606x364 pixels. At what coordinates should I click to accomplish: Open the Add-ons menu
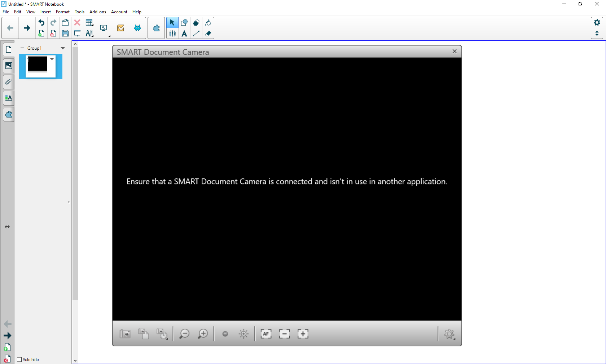(97, 12)
